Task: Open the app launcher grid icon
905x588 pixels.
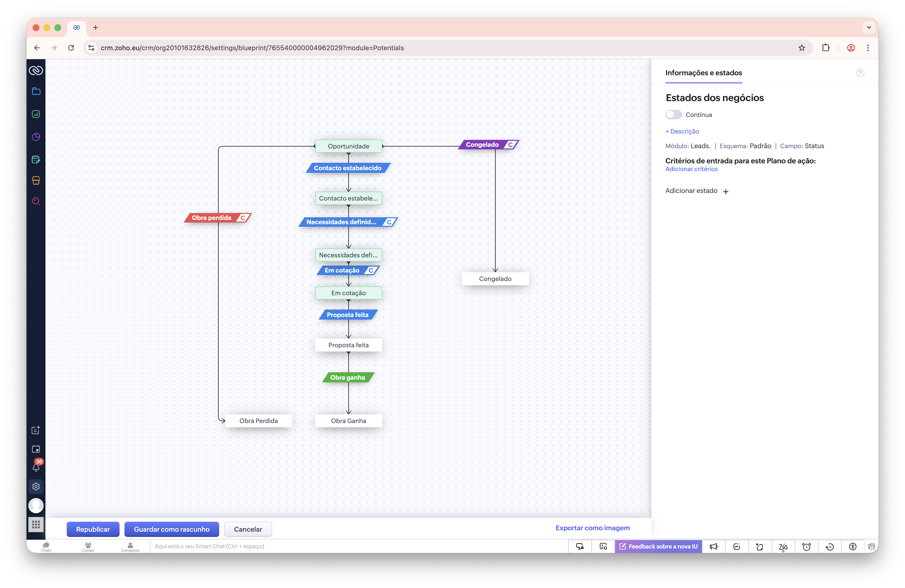Action: [36, 525]
